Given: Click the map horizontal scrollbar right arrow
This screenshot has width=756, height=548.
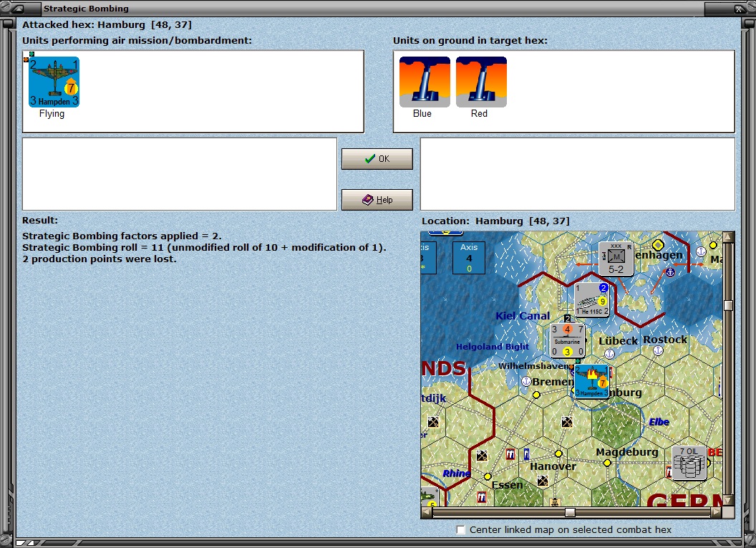Looking at the screenshot, I should (x=717, y=512).
